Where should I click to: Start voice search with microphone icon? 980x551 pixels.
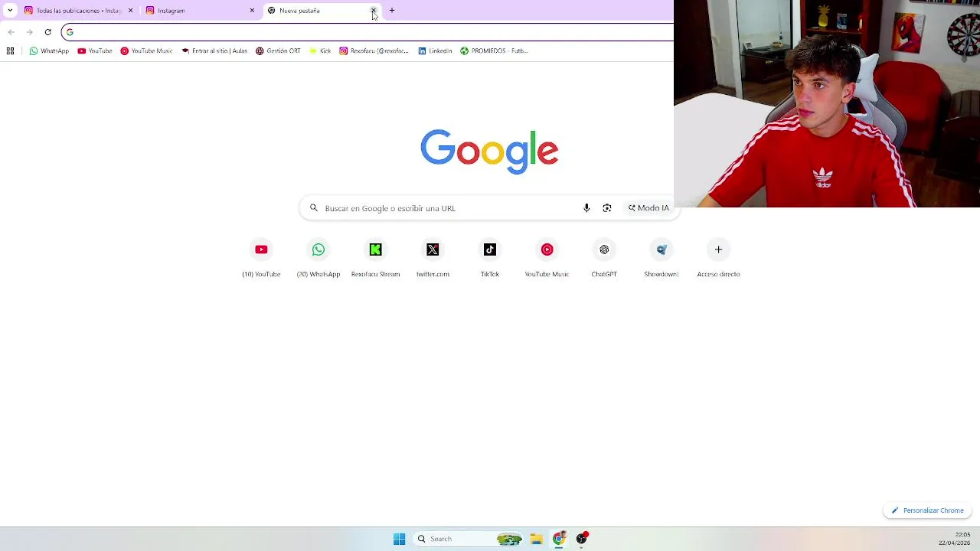point(586,208)
